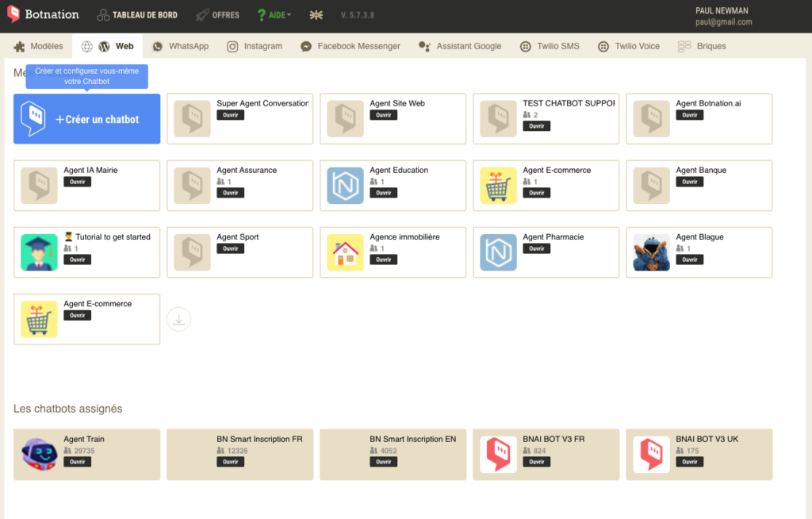Click Ouvrir under Tutorial to get started
Image resolution: width=812 pixels, height=519 pixels.
(78, 259)
